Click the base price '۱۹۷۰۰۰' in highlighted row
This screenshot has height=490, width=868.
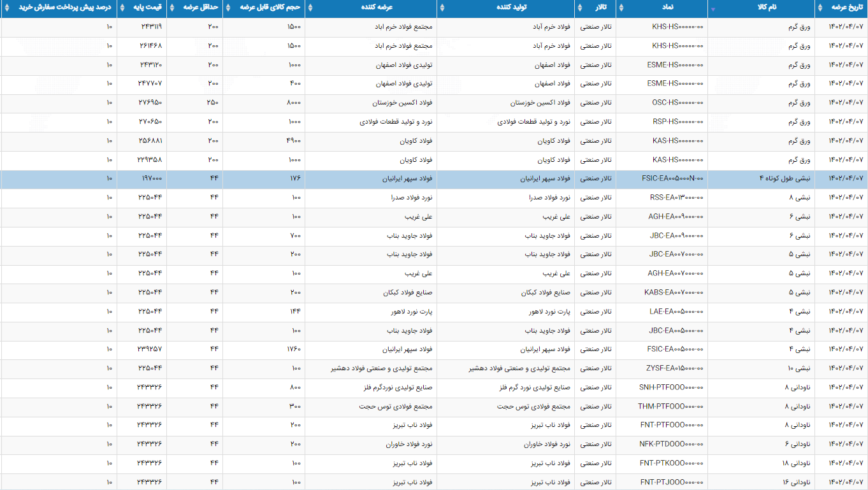click(x=152, y=178)
